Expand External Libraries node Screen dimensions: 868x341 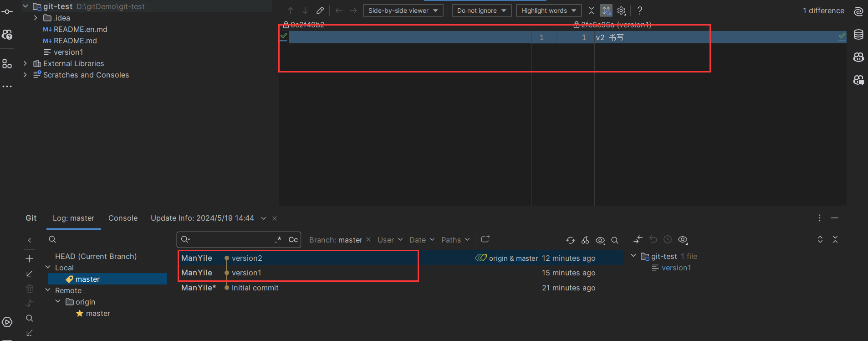click(25, 63)
